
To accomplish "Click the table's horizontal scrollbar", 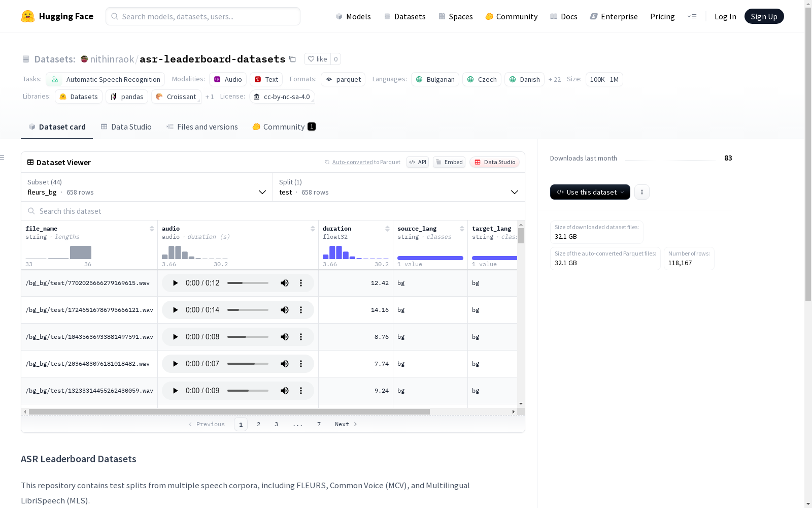I will click(229, 411).
